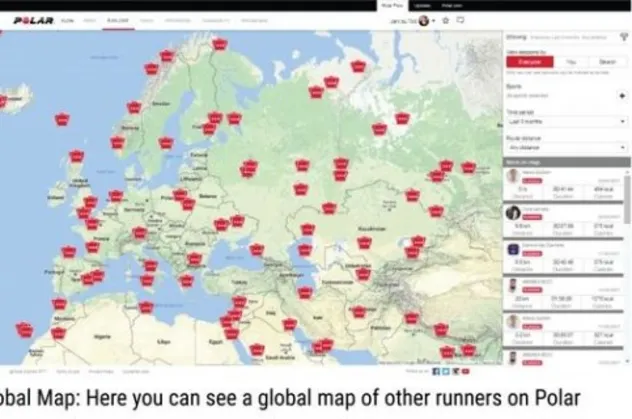Open the star favorites icon in header
The image size is (632, 419).
[445, 20]
